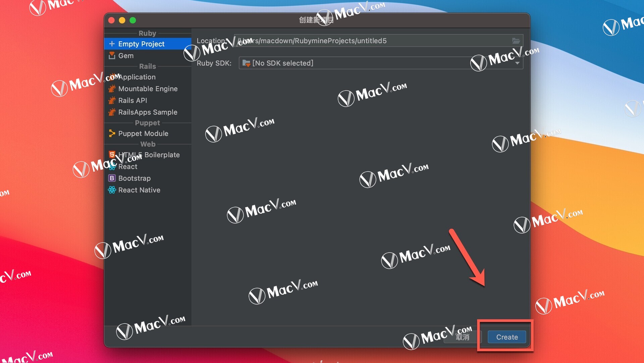Click the Gem project icon
The height and width of the screenshot is (363, 644).
112,56
